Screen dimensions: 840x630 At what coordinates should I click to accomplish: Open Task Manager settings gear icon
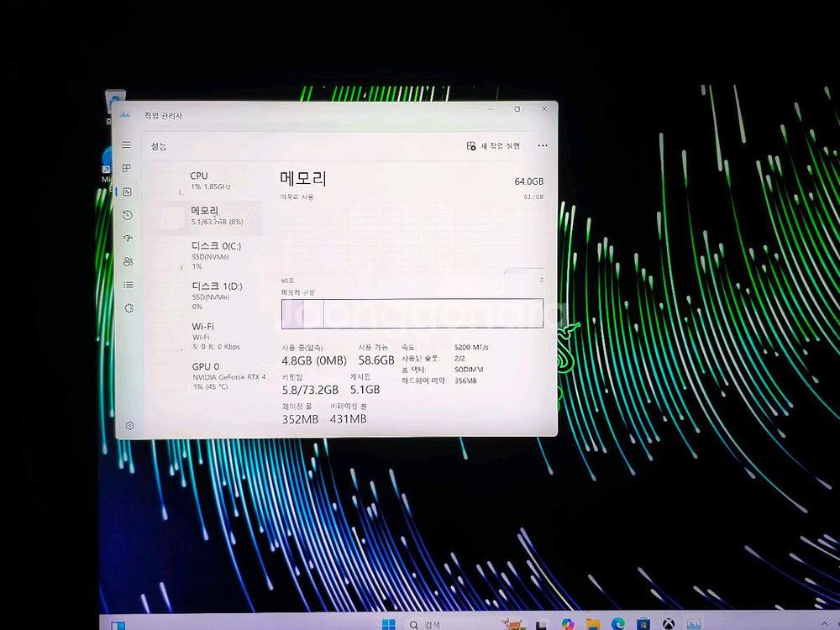(x=129, y=425)
